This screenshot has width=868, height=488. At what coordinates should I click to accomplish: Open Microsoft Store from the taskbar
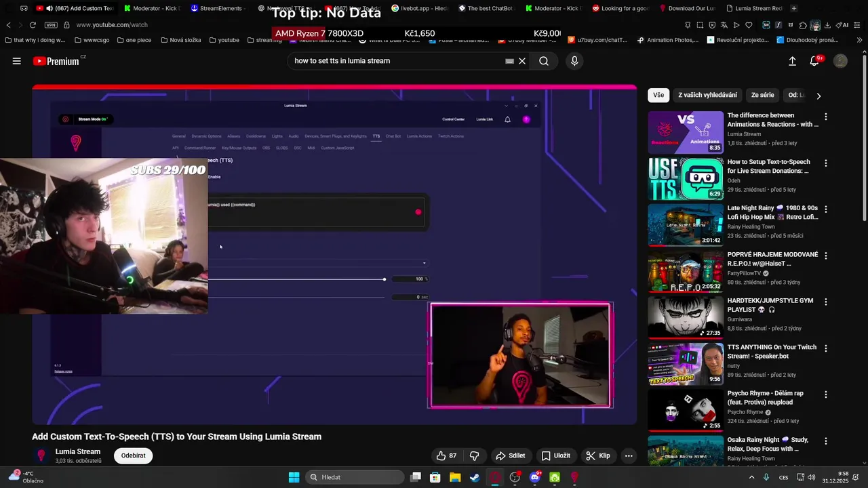pos(435,477)
